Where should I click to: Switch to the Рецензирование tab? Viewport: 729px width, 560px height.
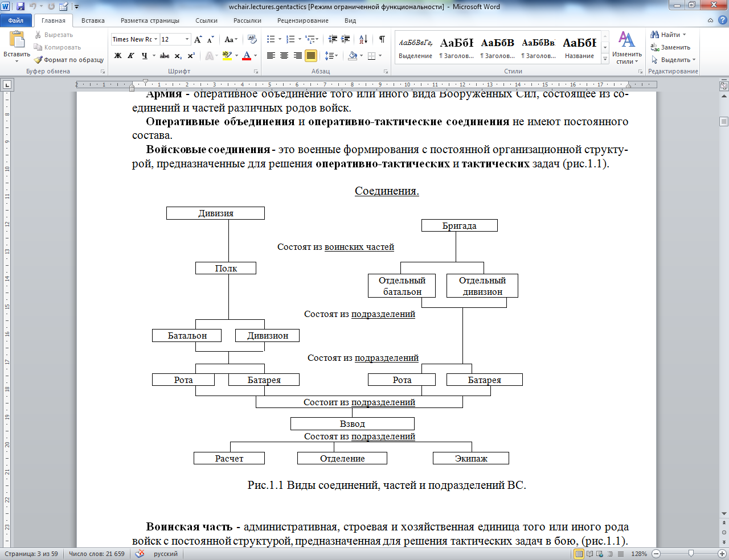pyautogui.click(x=303, y=20)
